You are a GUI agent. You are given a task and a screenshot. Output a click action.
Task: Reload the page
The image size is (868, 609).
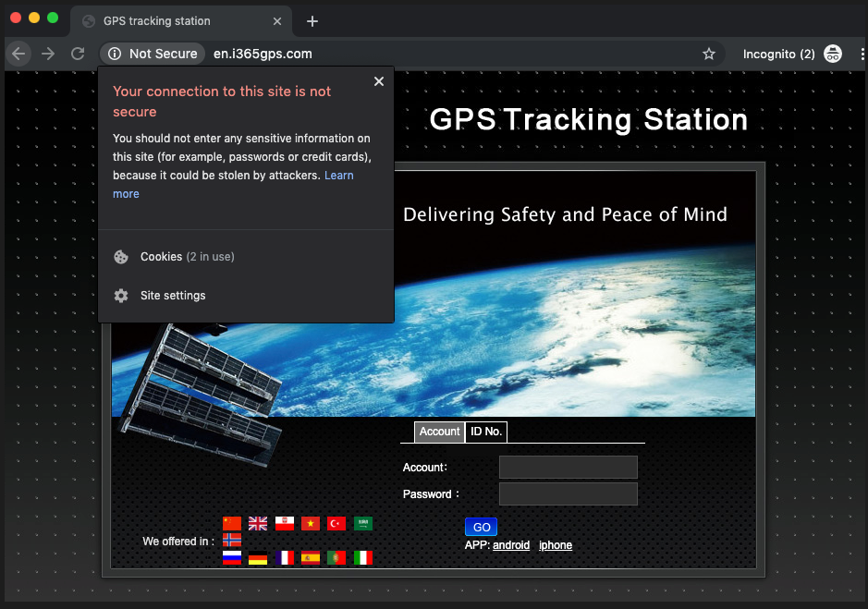point(78,54)
